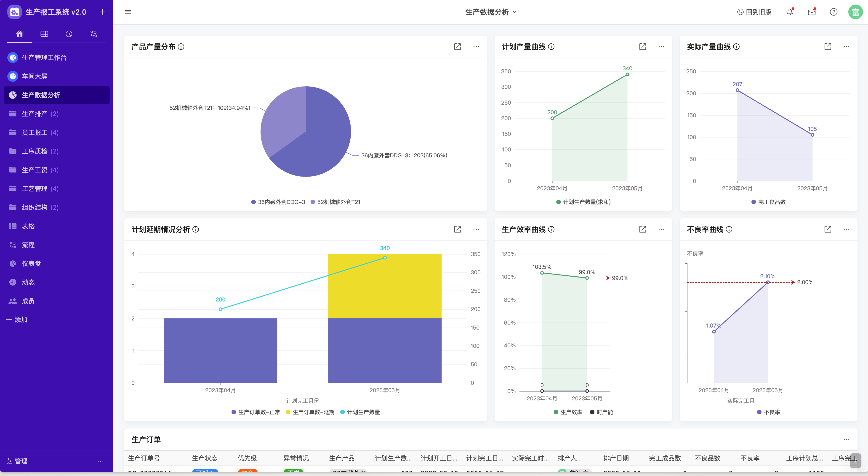Switch to the workflow tab icon in sidebar

94,34
